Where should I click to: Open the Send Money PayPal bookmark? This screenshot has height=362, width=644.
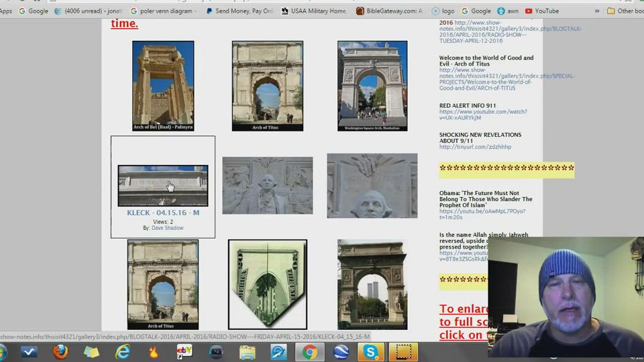click(x=239, y=11)
